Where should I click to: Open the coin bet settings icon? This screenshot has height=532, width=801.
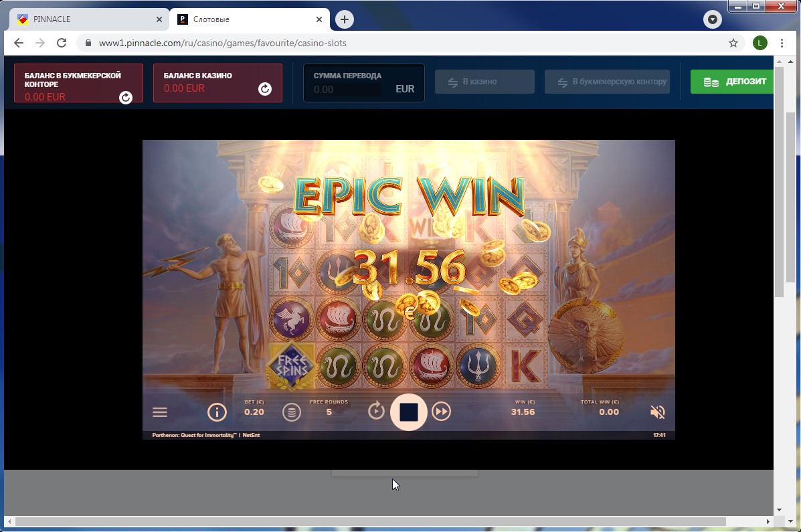(292, 412)
